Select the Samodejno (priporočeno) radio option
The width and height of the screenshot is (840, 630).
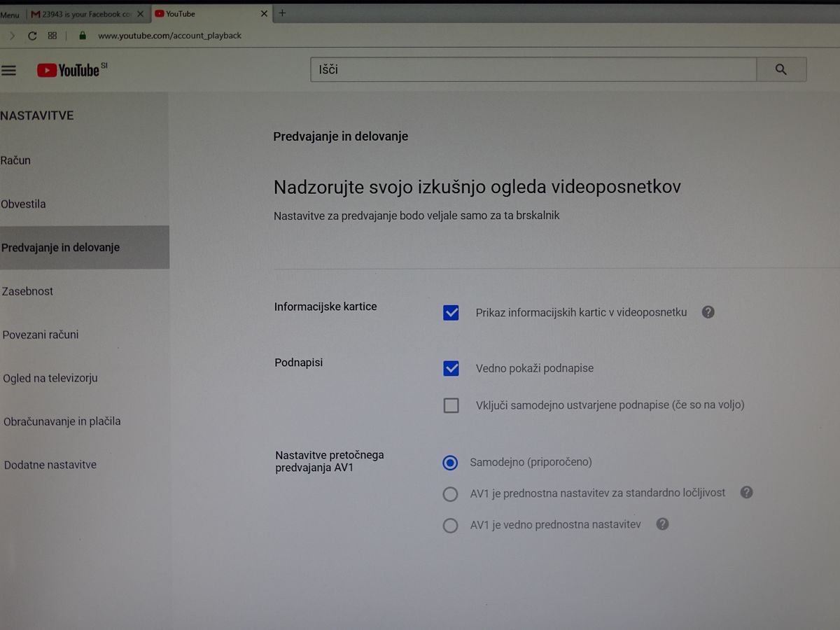450,463
